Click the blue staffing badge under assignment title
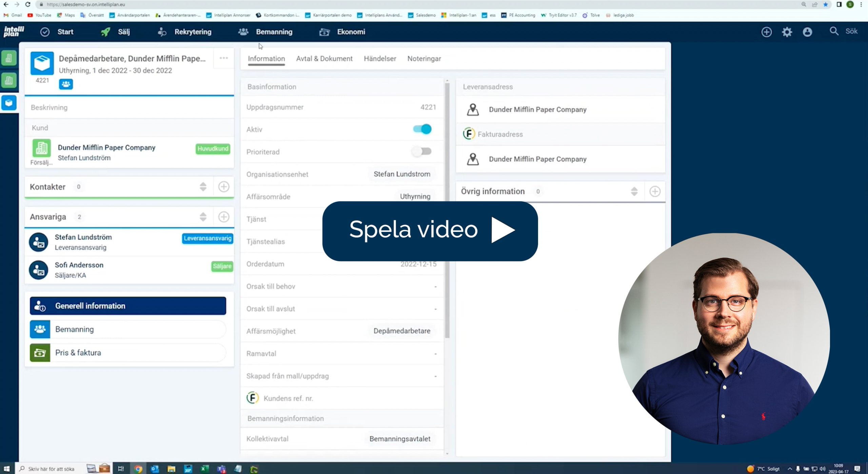This screenshot has width=868, height=474. point(66,84)
